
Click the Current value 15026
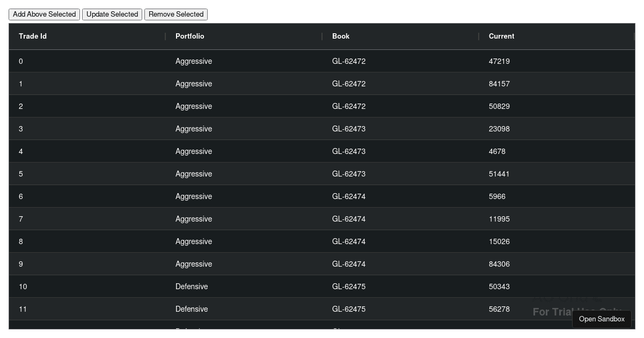[x=499, y=241]
